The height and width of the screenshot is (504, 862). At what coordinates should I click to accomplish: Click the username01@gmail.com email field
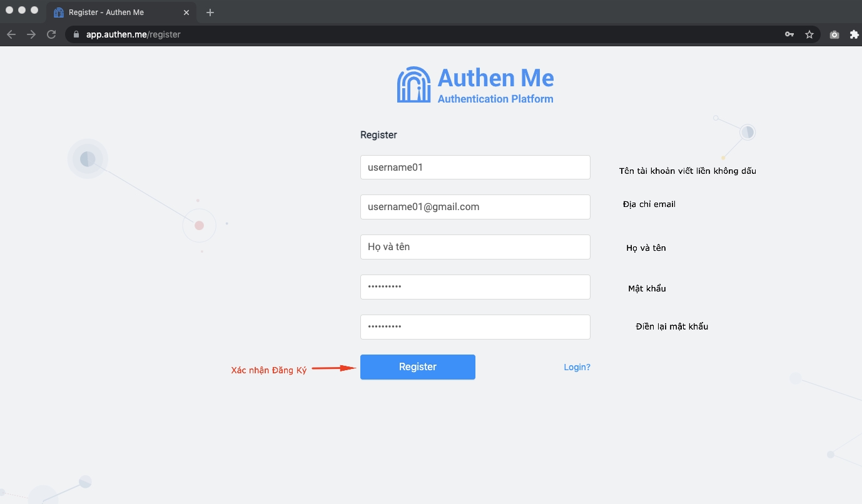pos(475,207)
